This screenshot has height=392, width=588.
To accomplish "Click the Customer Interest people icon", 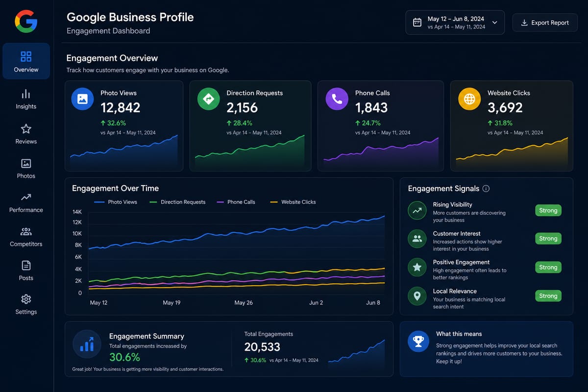I will pos(417,239).
